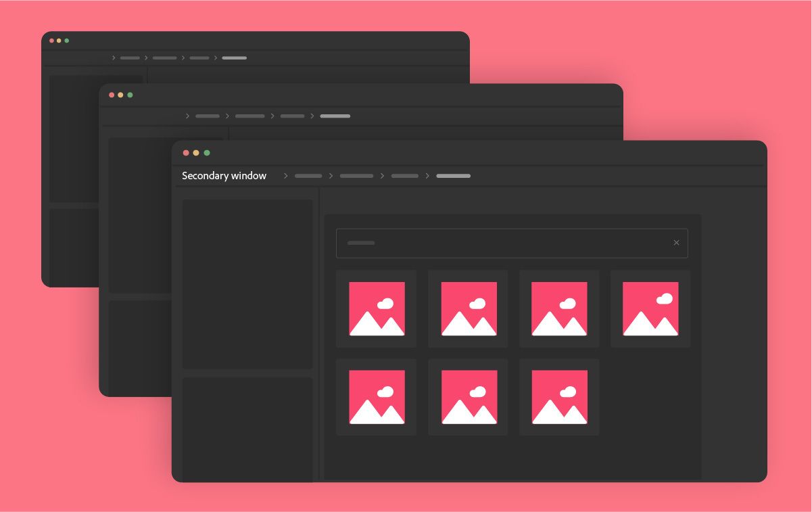Click the last image thumbnail in the bottom row

pyautogui.click(x=559, y=397)
